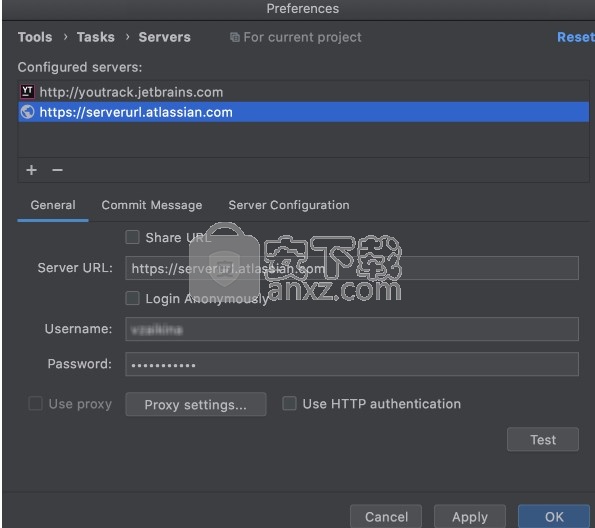
Task: Click the Test connection button
Action: click(x=543, y=440)
